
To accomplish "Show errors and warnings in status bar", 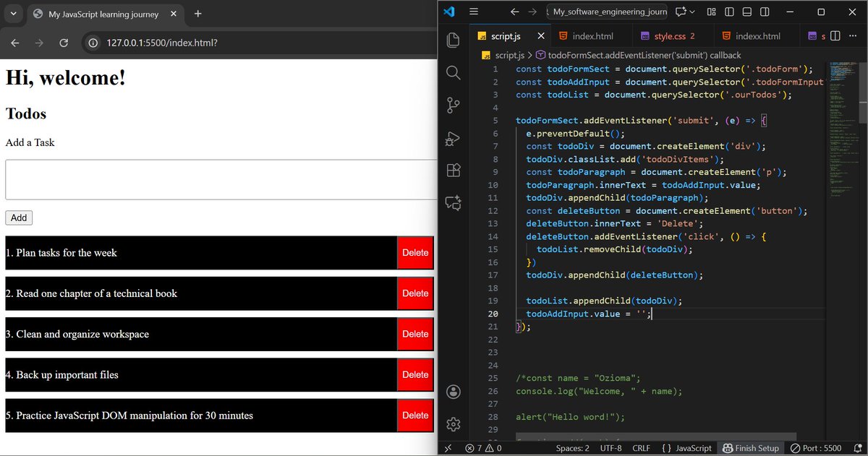I will pos(484,448).
